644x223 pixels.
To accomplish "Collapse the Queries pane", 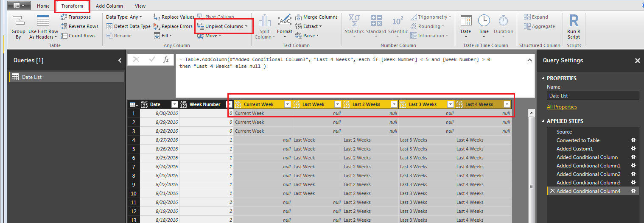I will click(x=120, y=61).
